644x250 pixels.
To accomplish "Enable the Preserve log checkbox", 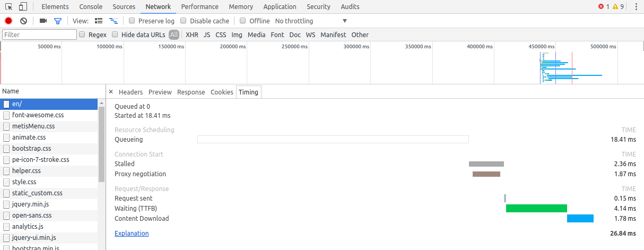I will [x=132, y=21].
